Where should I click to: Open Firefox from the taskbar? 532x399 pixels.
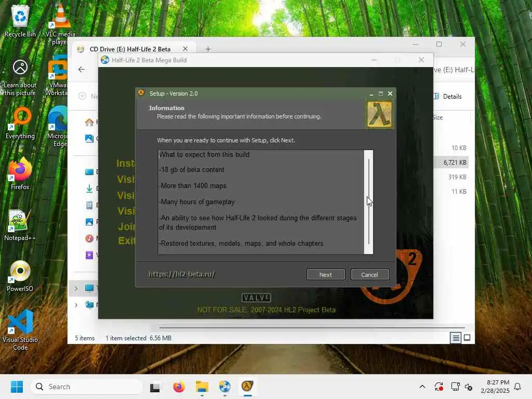[179, 387]
